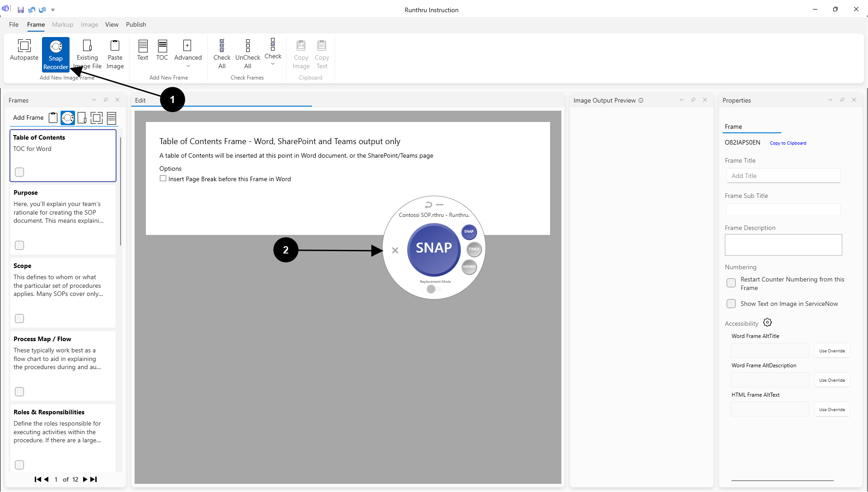Switch to the View tab
868x492 pixels.
(112, 24)
